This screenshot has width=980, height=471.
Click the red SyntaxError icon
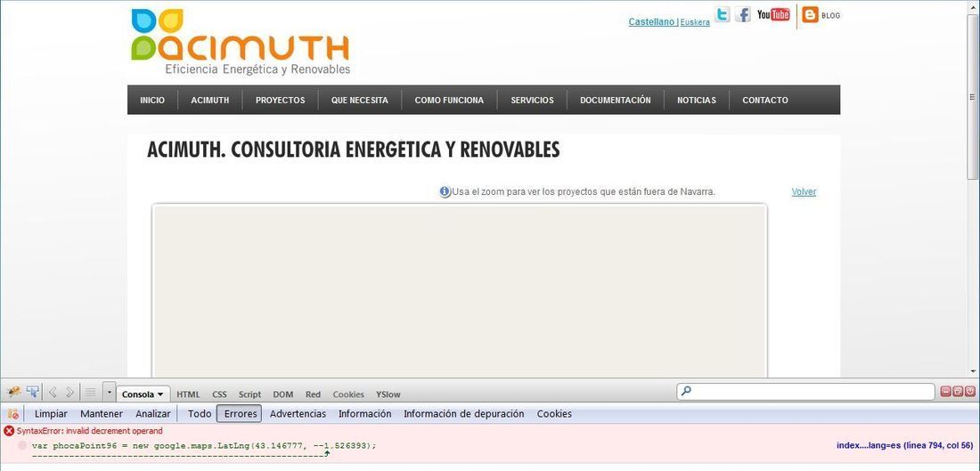(9, 431)
